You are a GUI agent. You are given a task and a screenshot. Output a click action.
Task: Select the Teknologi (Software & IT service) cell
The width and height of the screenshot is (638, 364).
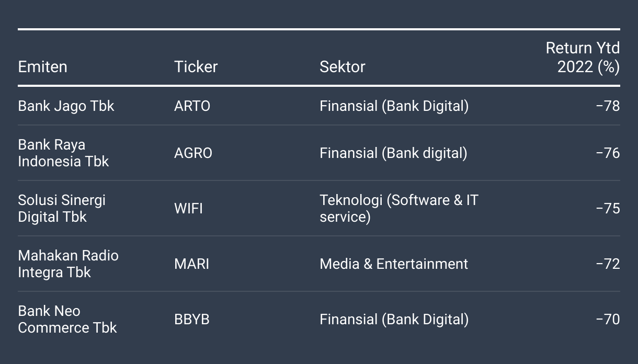399,208
